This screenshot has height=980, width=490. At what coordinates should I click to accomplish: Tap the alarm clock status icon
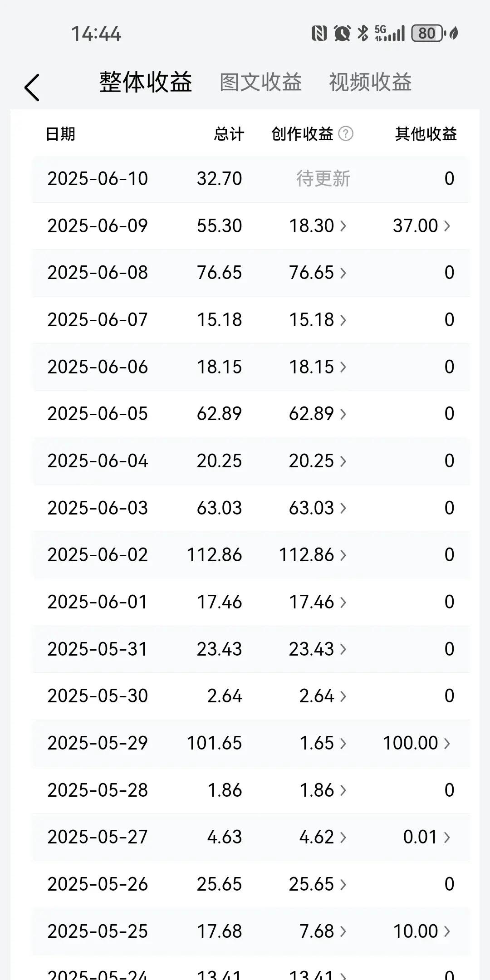342,34
